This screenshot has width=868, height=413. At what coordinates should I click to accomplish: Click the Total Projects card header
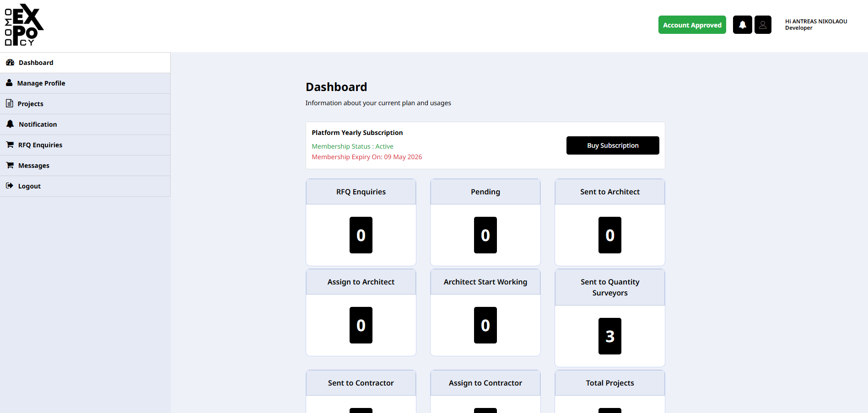click(610, 383)
